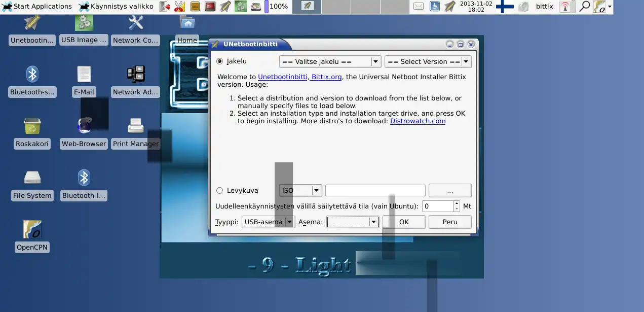Open the Web-Browser desktop icon
Viewport: 644px width, 312px height.
tap(84, 134)
